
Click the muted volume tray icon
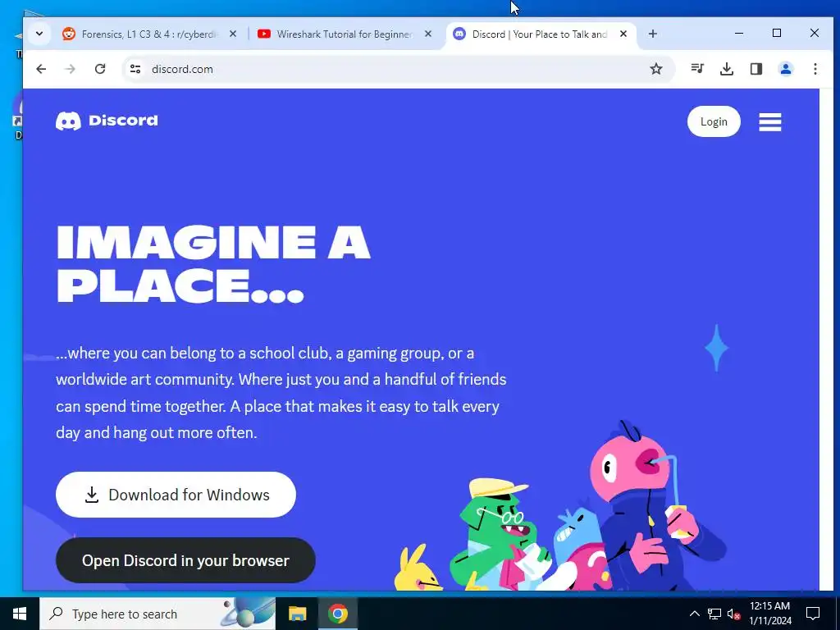[x=733, y=614]
